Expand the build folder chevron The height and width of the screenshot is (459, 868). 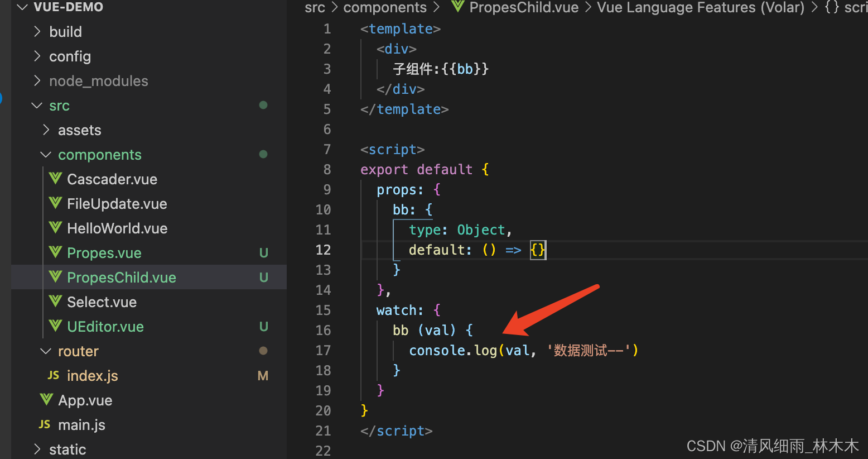pyautogui.click(x=37, y=31)
